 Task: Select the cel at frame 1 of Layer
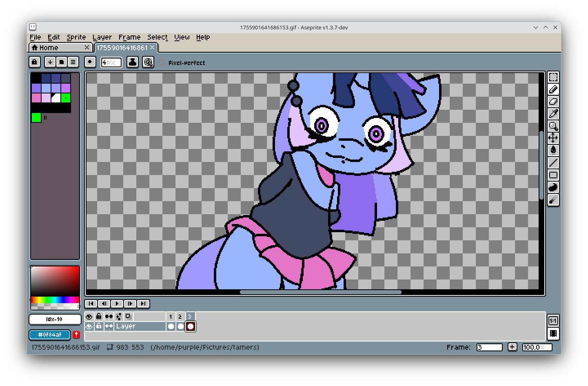pyautogui.click(x=171, y=326)
